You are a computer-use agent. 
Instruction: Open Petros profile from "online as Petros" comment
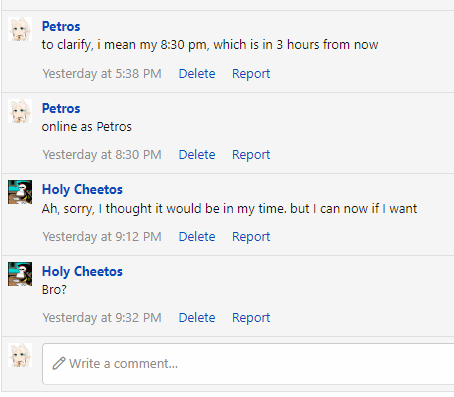pyautogui.click(x=61, y=108)
